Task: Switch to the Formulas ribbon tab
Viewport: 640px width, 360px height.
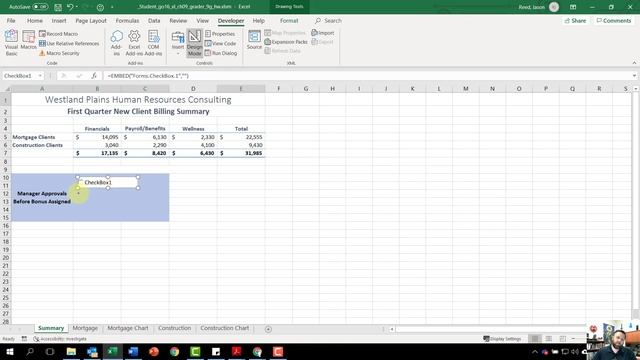Action: point(127,20)
